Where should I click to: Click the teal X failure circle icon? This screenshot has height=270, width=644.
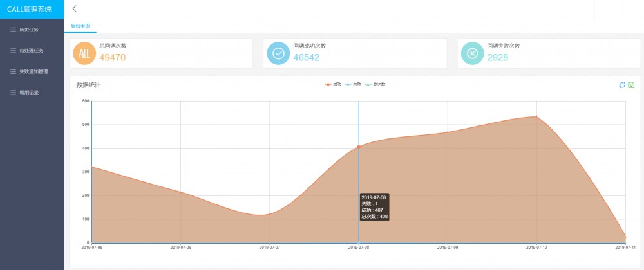472,53
